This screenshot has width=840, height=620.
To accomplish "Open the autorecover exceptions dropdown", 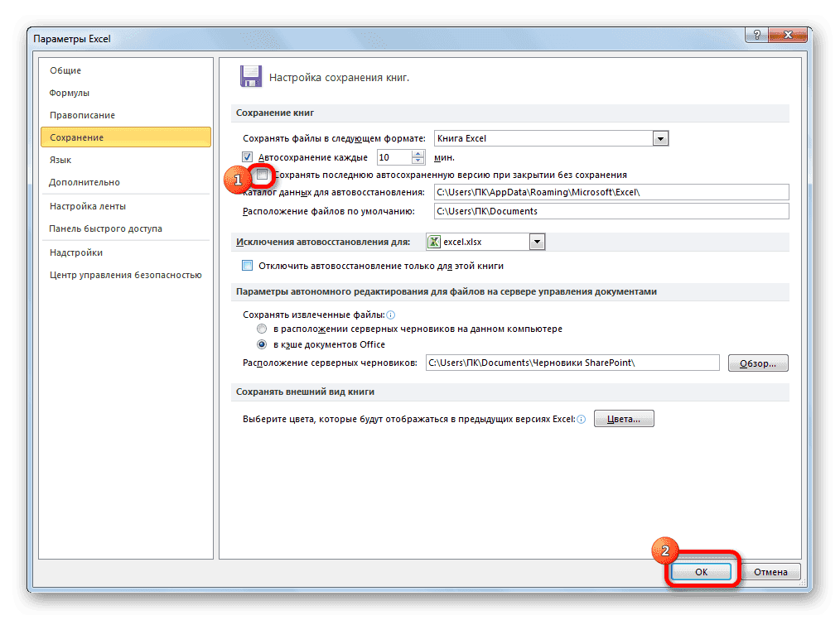I will tap(538, 241).
